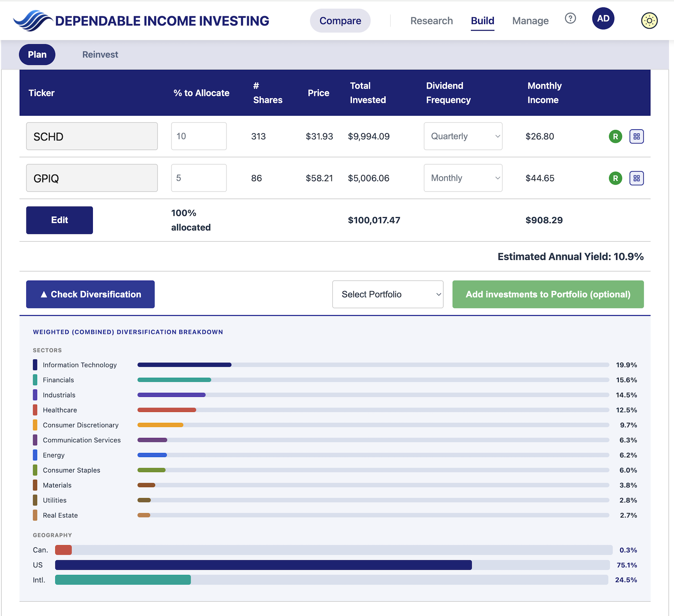Open the grid details icon for SCHD
This screenshot has height=616, width=674.
636,137
